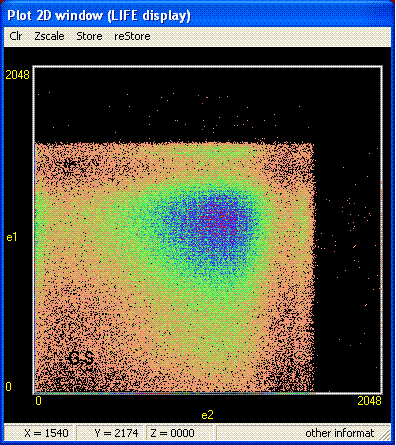Click the 0 label under the plot origin
The image size is (396, 445).
(x=38, y=401)
